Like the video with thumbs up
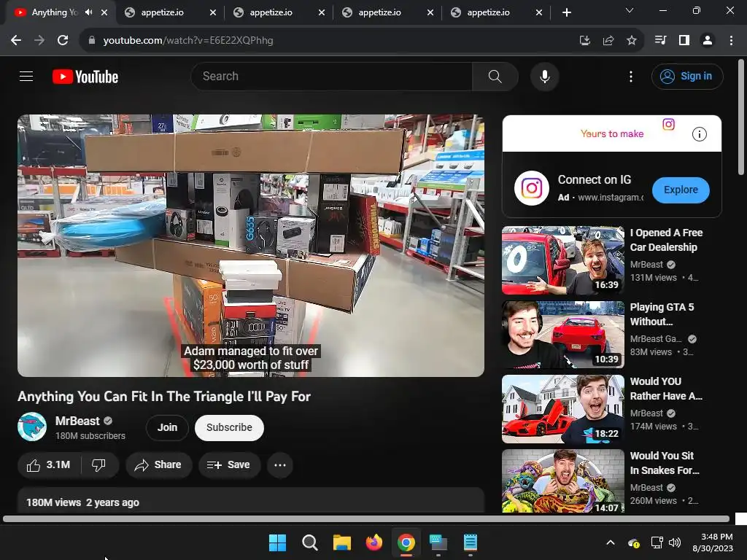This screenshot has width=747, height=560. pyautogui.click(x=49, y=464)
